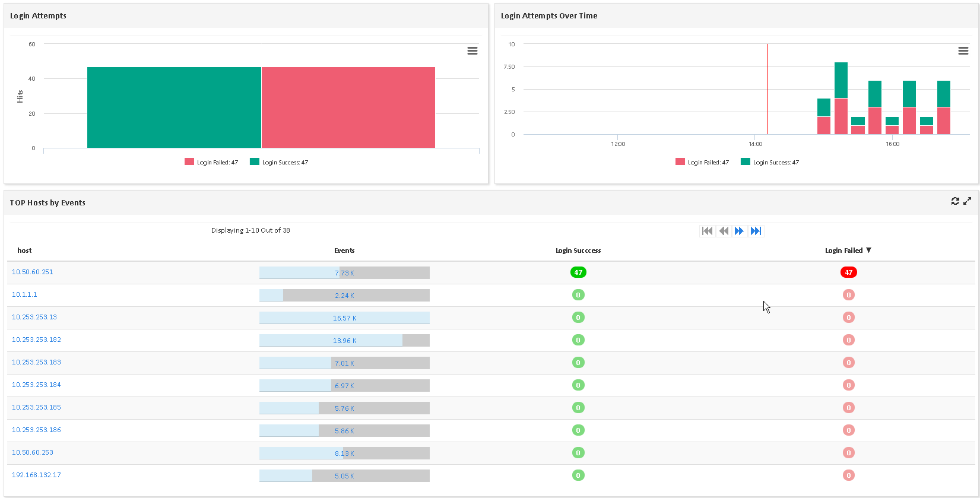Click the green 47 Login Success badge

(578, 272)
